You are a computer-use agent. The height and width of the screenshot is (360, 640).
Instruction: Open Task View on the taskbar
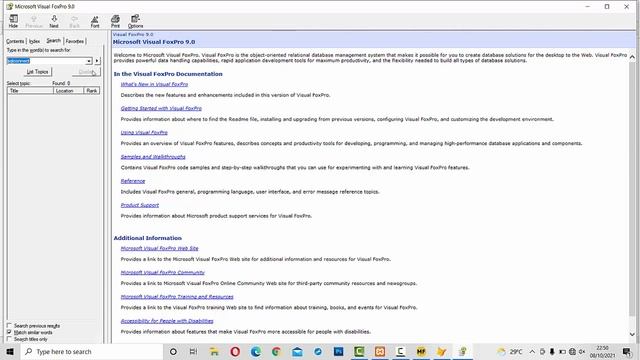pyautogui.click(x=193, y=351)
